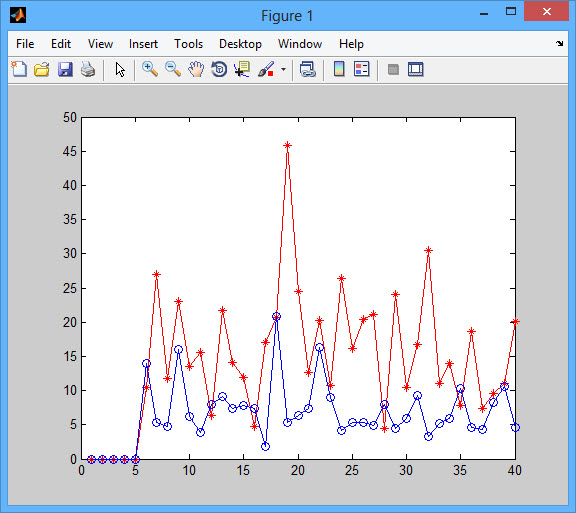Screen dimensions: 576x513
Task: Click the red peak data point near 46
Action: click(x=288, y=145)
